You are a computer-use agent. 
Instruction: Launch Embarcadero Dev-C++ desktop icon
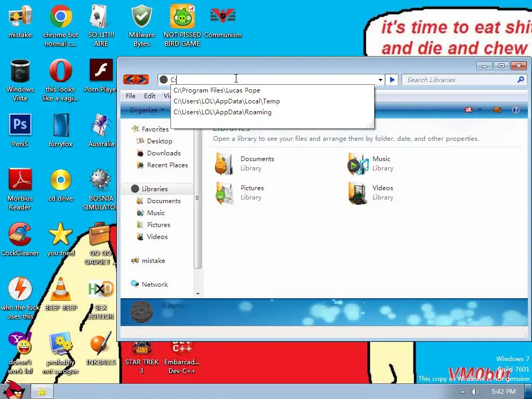point(182,358)
